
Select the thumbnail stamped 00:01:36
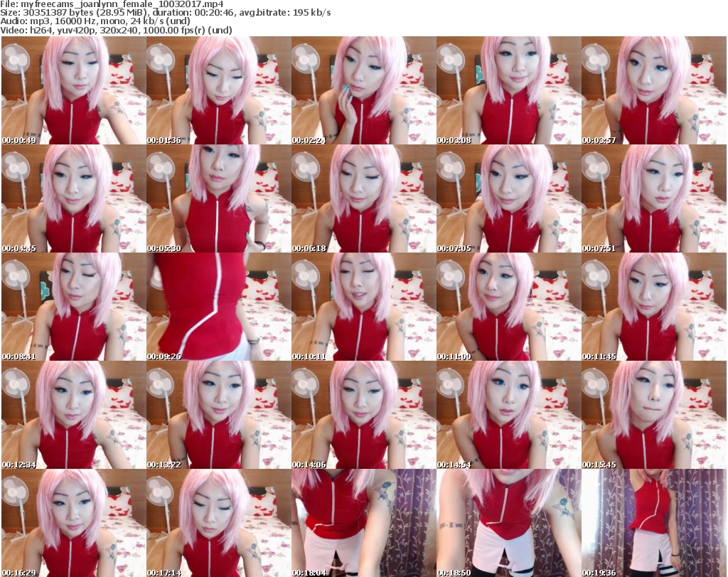point(219,90)
